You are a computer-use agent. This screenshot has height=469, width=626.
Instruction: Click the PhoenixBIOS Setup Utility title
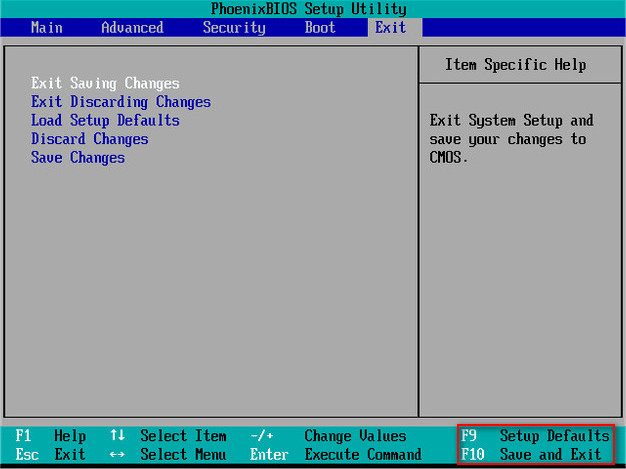(x=309, y=8)
